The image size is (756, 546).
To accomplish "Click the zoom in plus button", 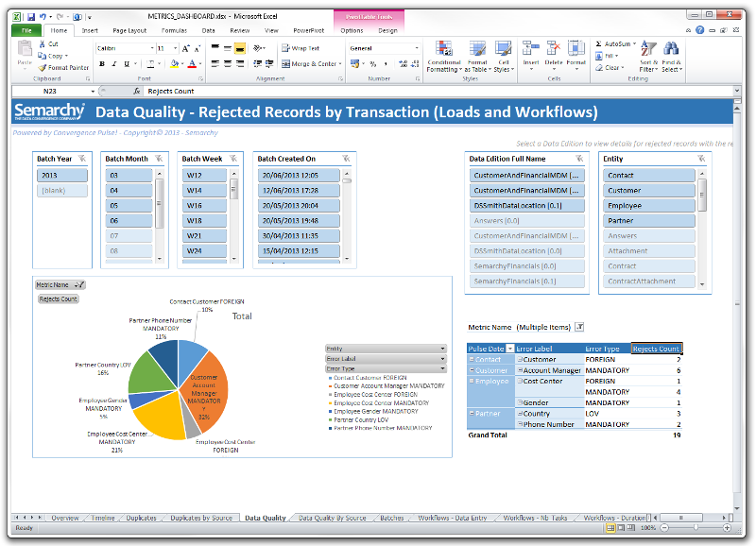I will pos(727,528).
